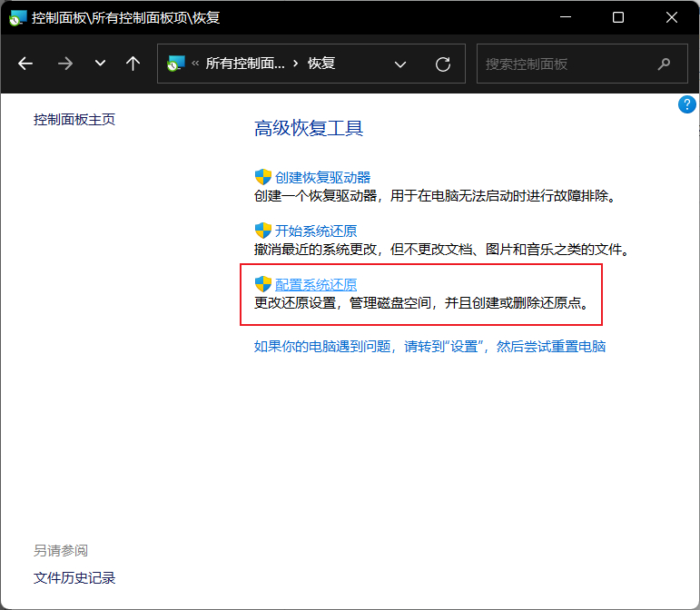Screen dimensions: 700x610
Task: Refresh the Recovery page
Action: (x=443, y=64)
